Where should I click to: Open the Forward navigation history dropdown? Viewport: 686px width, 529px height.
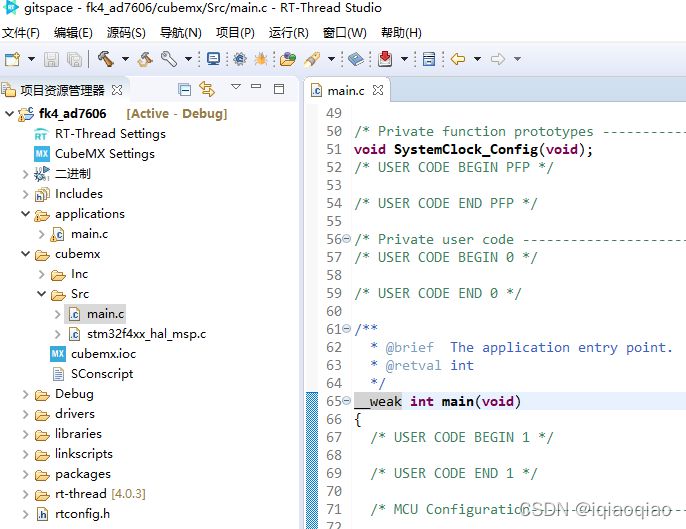[x=517, y=59]
